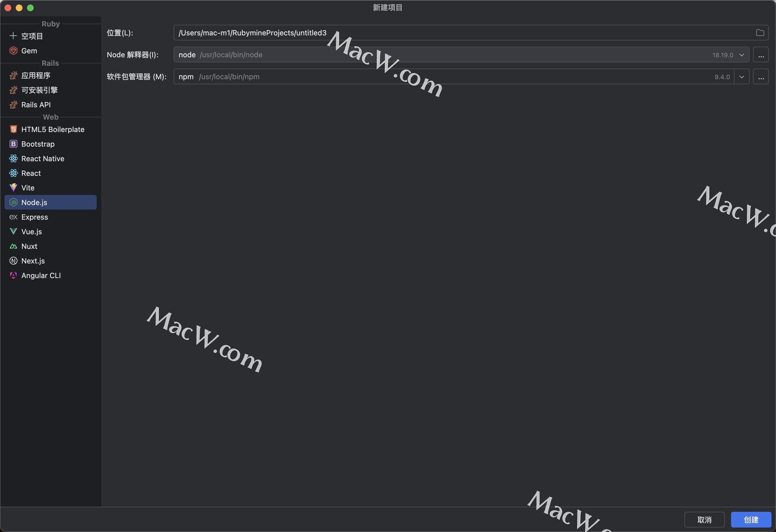Click the Next.js N icon

13,261
